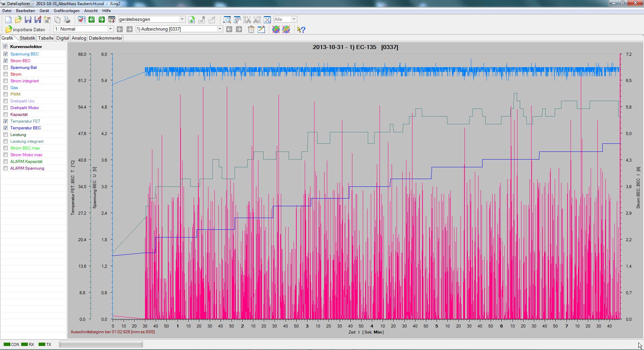Go to next record arrow
Screen dimensions: 644x350
coord(239,29)
